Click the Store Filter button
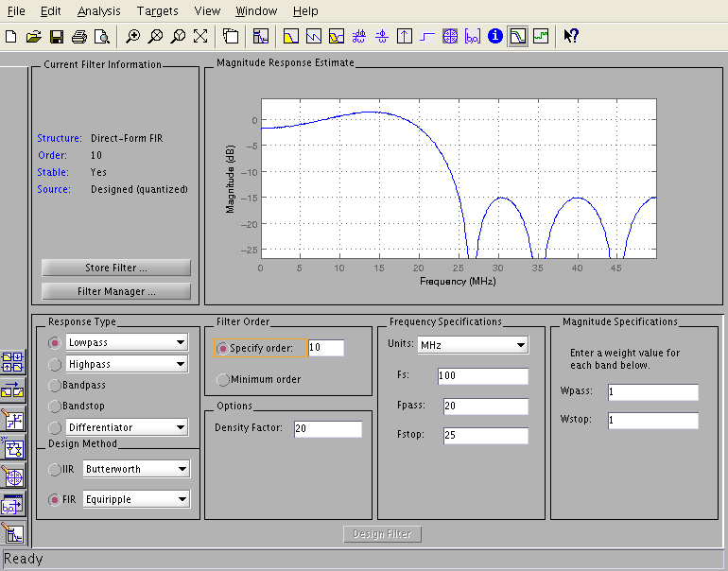This screenshot has width=728, height=571. click(116, 268)
